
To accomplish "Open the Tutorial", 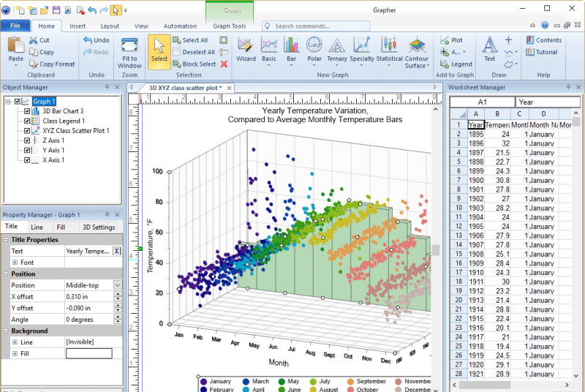I will pyautogui.click(x=542, y=52).
